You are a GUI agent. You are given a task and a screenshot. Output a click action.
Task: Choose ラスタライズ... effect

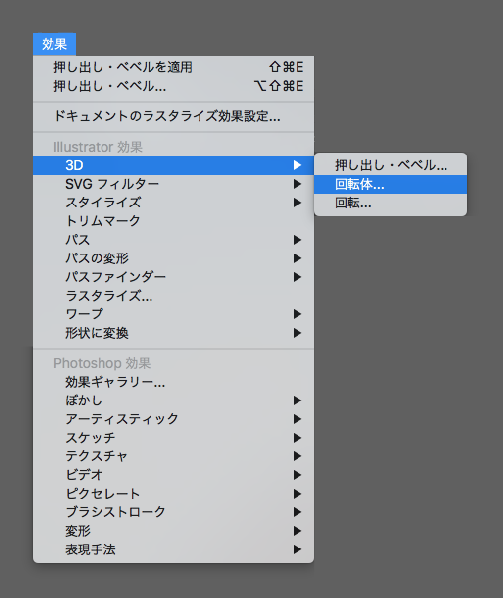coord(174,296)
